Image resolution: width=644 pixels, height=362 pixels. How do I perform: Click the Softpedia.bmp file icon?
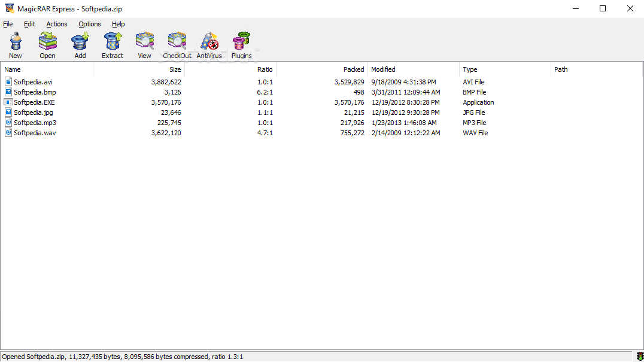pyautogui.click(x=8, y=92)
